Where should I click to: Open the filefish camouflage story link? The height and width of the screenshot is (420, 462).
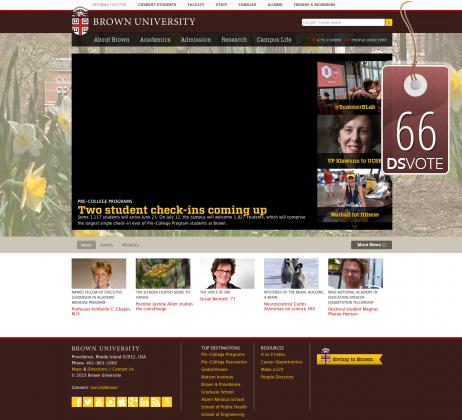[x=164, y=306]
